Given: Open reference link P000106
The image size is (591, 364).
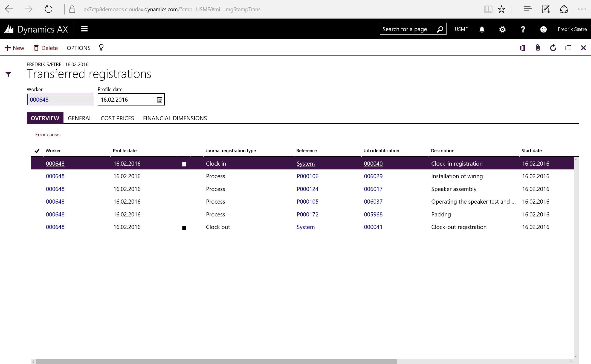Looking at the screenshot, I should tap(308, 176).
